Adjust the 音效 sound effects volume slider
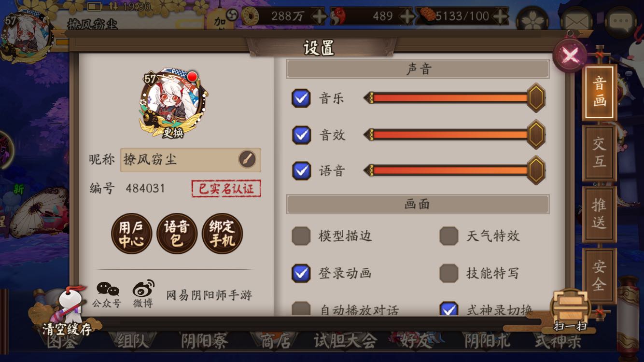Screen dimensions: 644x362 (454, 135)
